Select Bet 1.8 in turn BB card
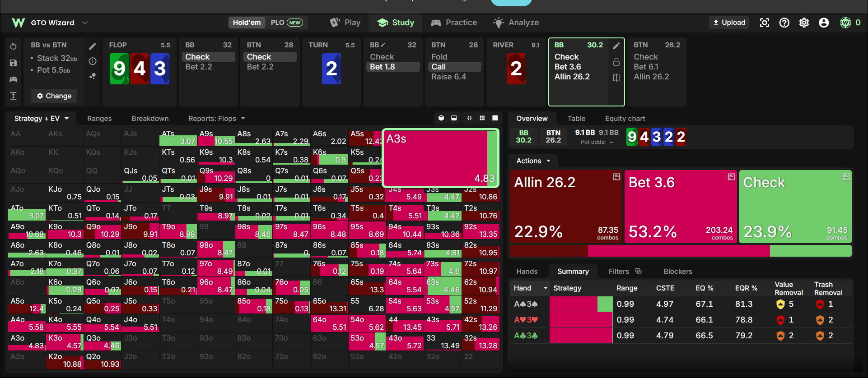This screenshot has width=868, height=378. [393, 67]
